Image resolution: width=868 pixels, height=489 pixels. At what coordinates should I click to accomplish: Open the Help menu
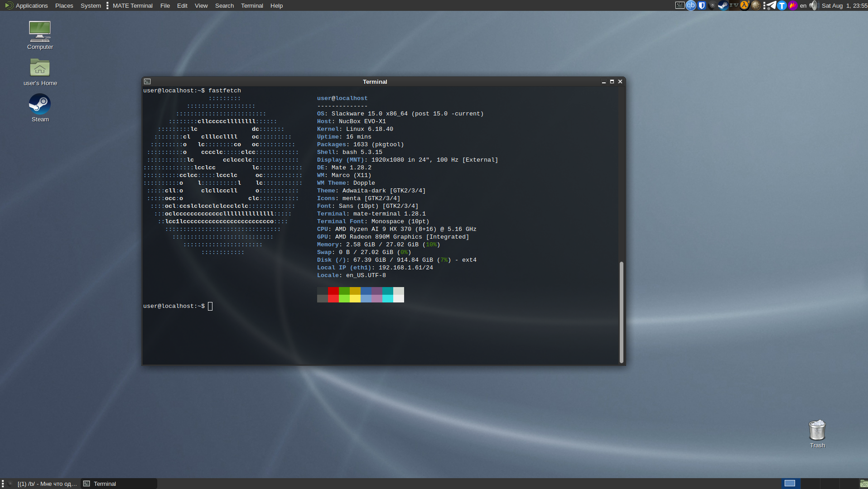click(x=276, y=5)
